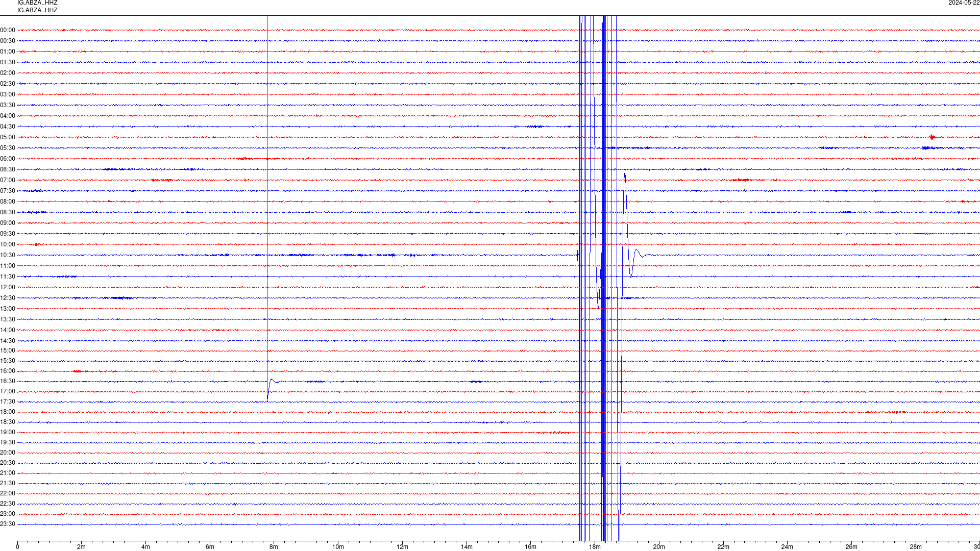Viewport: 980px width, 551px height.
Task: Click the 00:00 time row label
Action: (8, 30)
